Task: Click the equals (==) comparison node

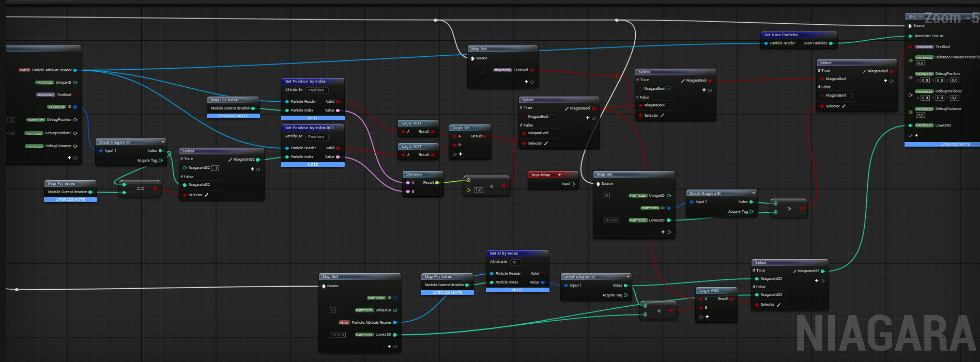Action: tap(140, 189)
